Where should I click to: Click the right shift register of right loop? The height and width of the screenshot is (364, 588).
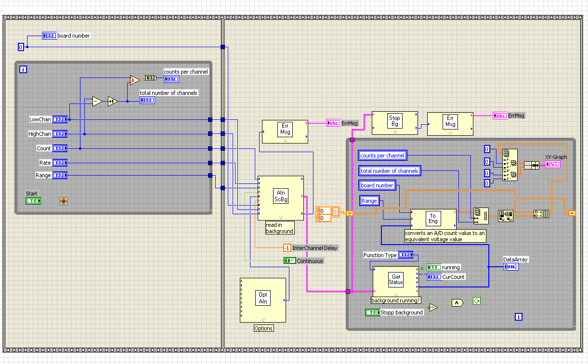tap(572, 213)
